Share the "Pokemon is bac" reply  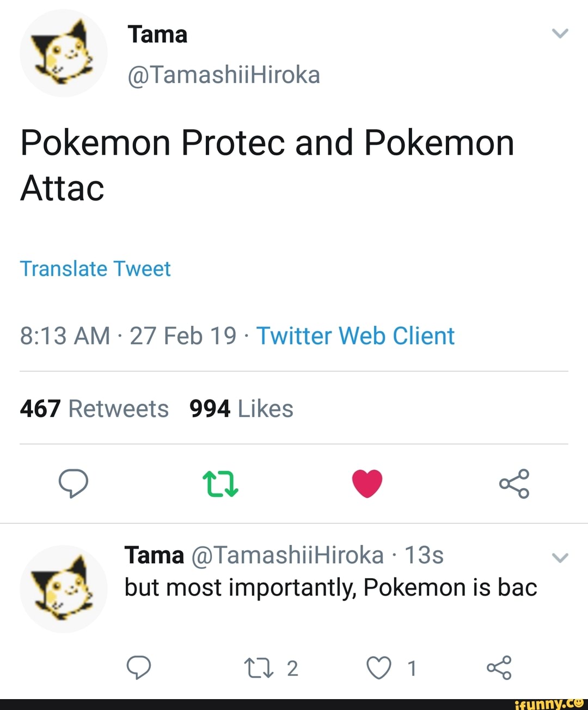pyautogui.click(x=499, y=667)
